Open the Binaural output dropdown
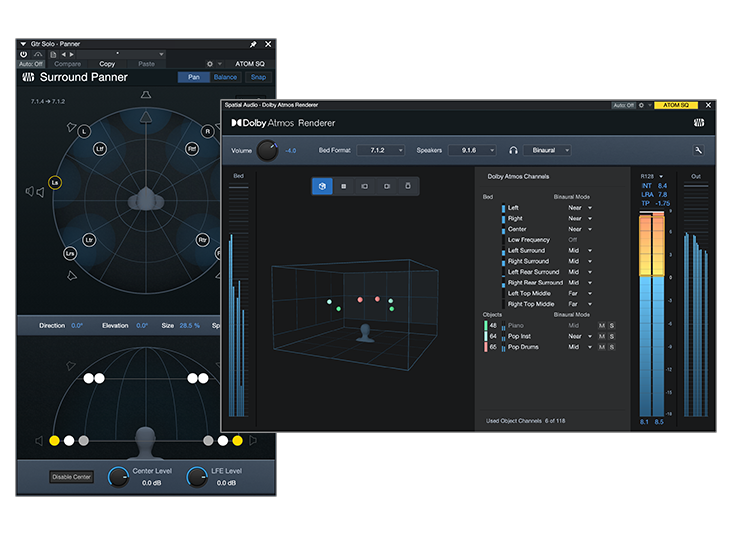Viewport: 732px width, 534px height. pos(547,150)
